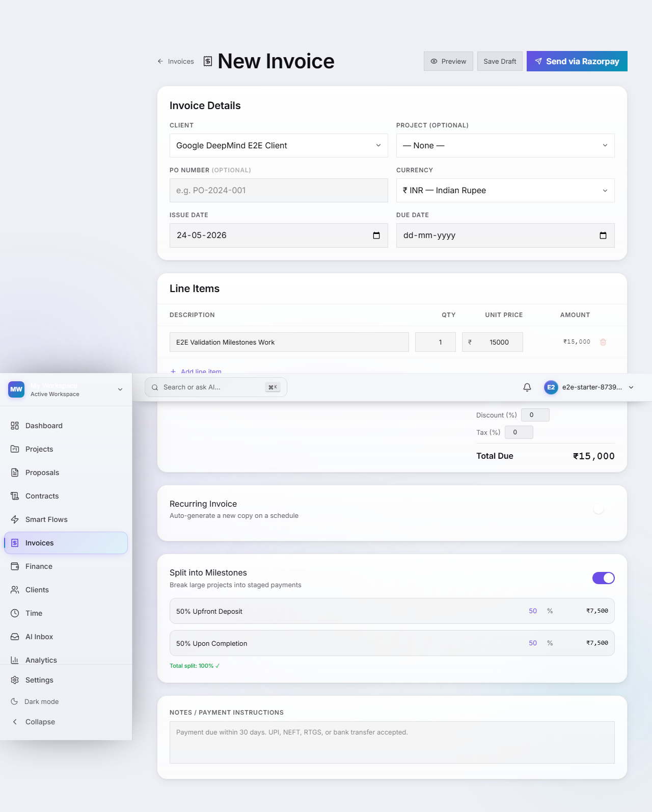
Task: Click the search magnifier icon
Action: 155,387
